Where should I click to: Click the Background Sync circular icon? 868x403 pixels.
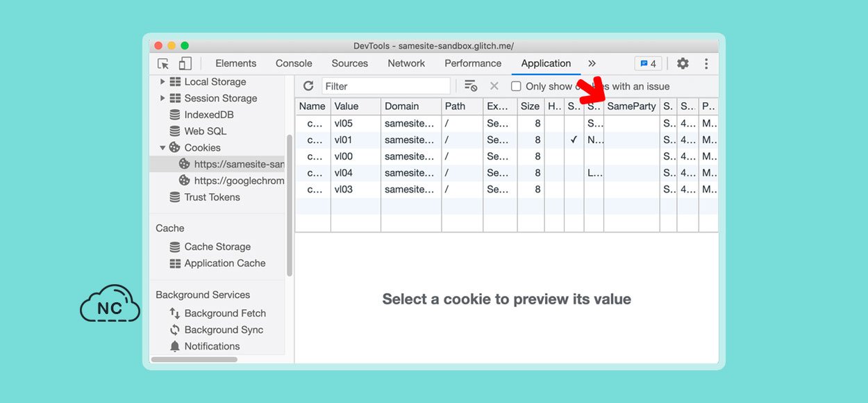[x=175, y=330]
